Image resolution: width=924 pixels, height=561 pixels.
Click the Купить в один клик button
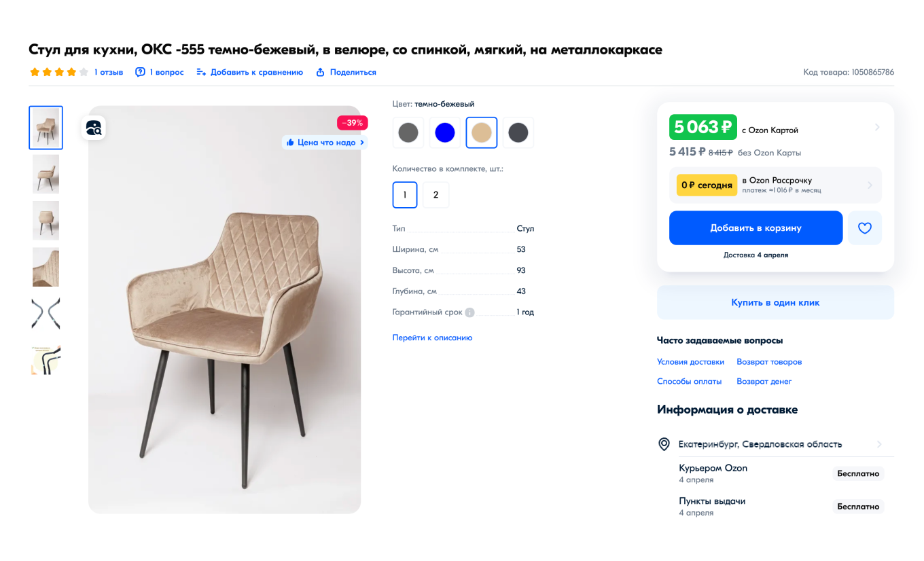(x=775, y=302)
